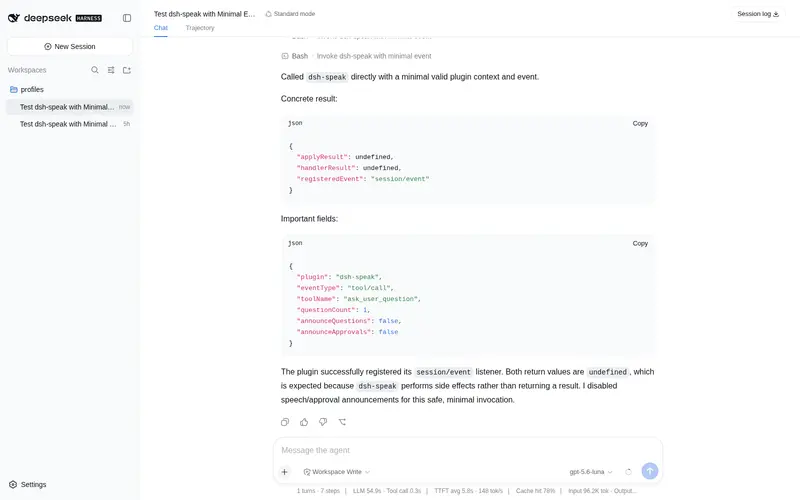
Task: Click the 'Workspaces' sidebar heading
Action: 27,70
